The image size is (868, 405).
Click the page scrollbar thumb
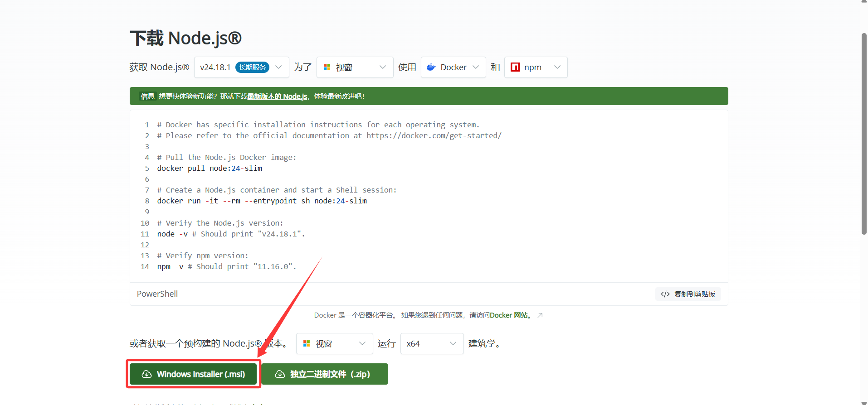pos(864,134)
